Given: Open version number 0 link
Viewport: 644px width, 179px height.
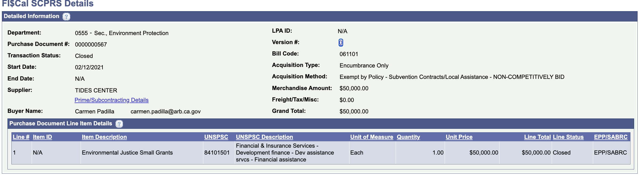Looking at the screenshot, I should click(341, 42).
